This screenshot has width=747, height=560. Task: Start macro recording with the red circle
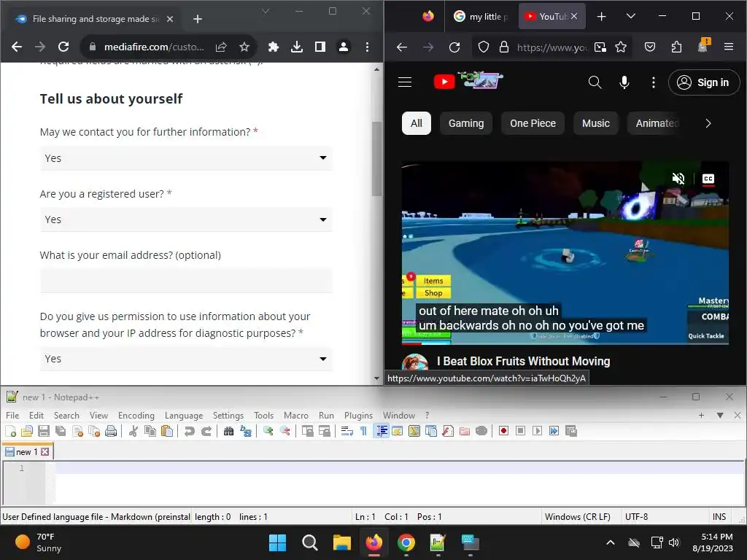pos(503,432)
